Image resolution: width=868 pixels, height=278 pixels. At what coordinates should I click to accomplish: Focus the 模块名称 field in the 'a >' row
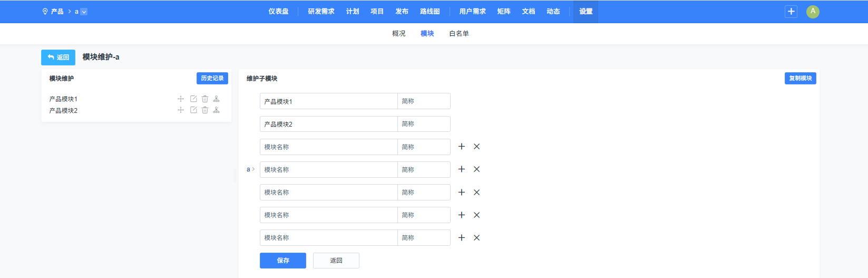(x=329, y=169)
